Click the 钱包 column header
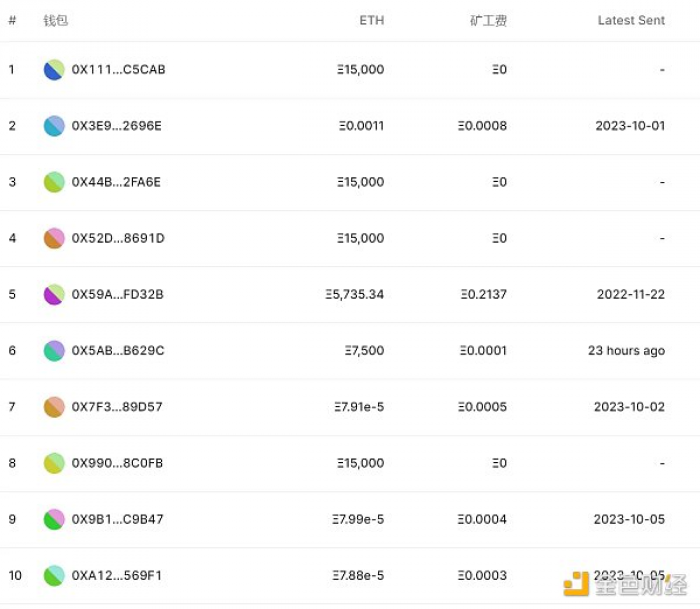 click(55, 21)
